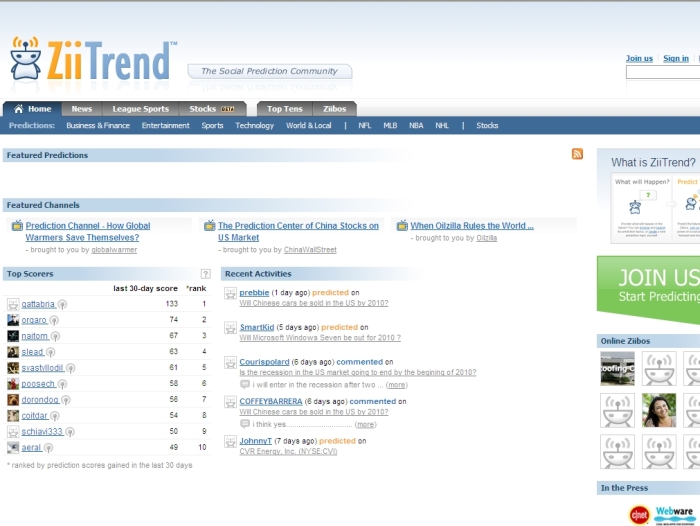Click the badge icon next to orgaro

(x=54, y=321)
